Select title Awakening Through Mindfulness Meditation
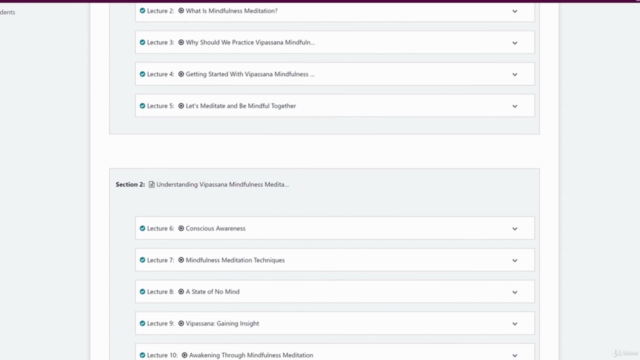640x360 pixels. click(251, 355)
